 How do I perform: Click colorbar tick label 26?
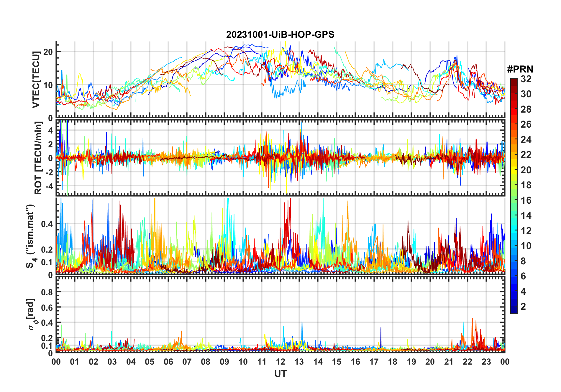tap(526, 124)
